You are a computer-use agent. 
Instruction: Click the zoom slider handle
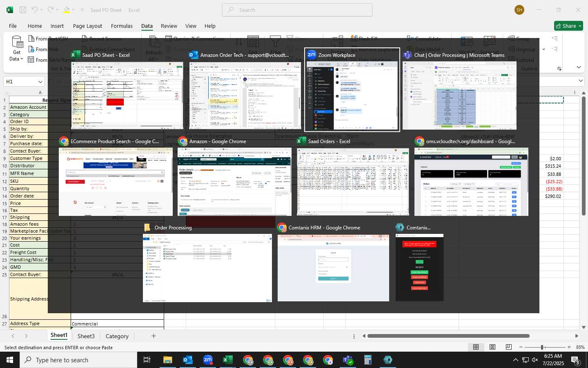[x=542, y=347]
